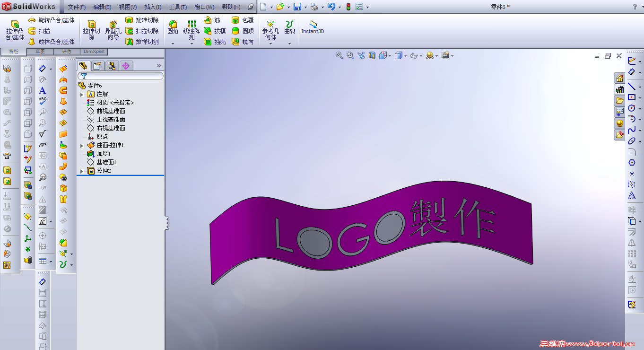
Task: Select the Spline sketch tool on the right toolbar
Action: click(632, 130)
